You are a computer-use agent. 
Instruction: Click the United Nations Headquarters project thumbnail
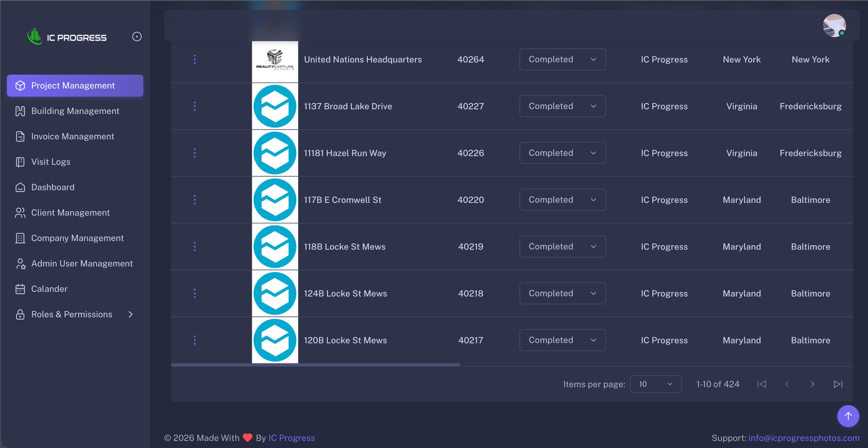coord(275,62)
